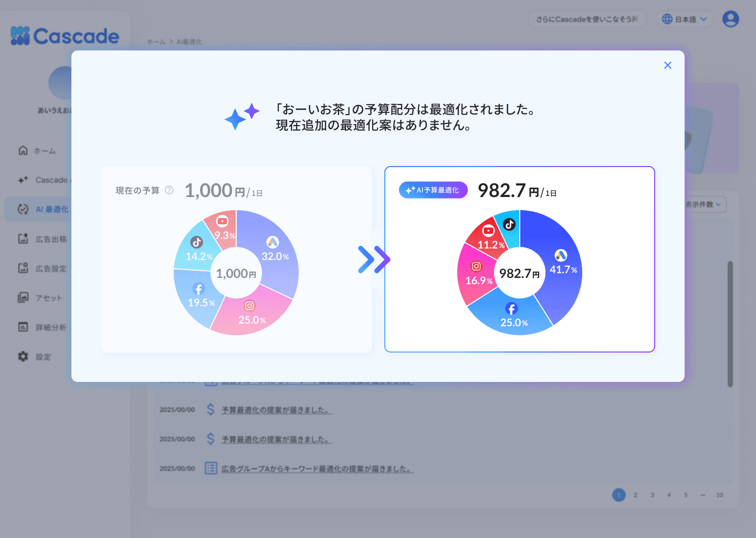Click the さらにCascadeを使いこなそう button

(x=587, y=19)
